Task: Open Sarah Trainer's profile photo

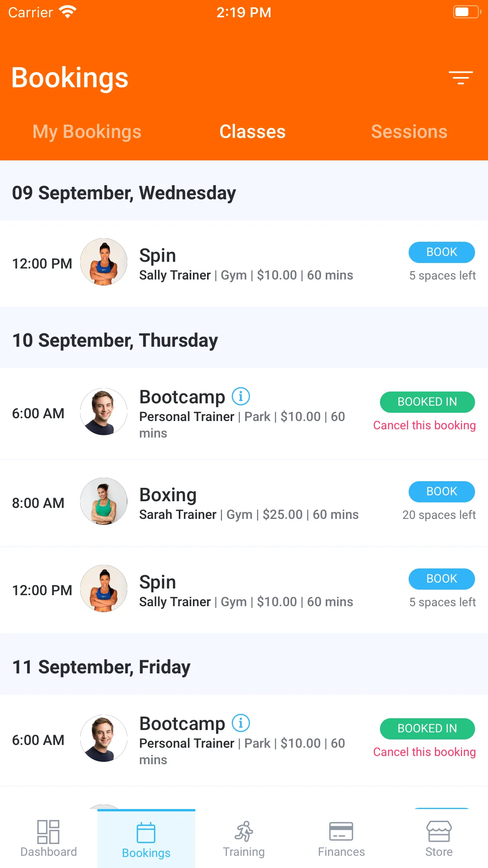Action: pyautogui.click(x=104, y=501)
